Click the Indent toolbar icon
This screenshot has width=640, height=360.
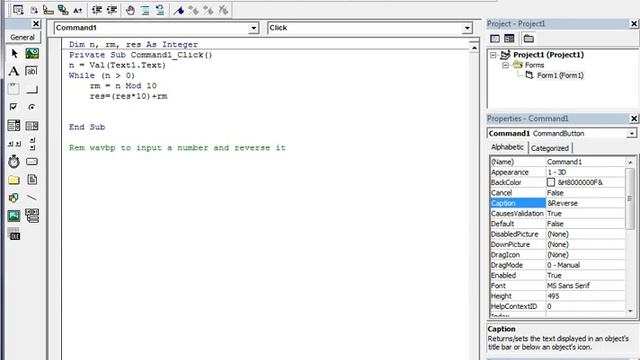pos(97,10)
